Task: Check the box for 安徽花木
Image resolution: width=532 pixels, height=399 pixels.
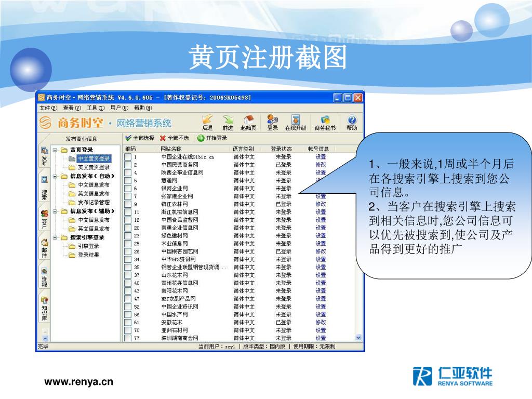Action: point(128,322)
